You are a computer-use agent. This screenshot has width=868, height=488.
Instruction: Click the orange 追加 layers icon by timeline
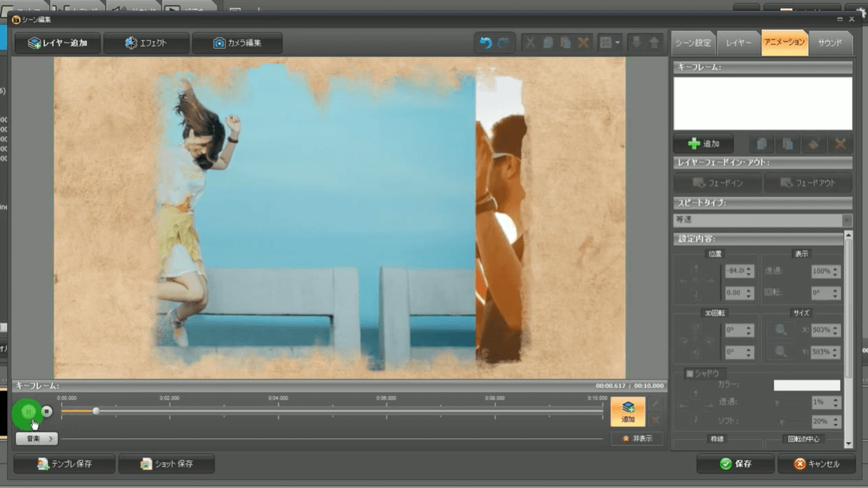(628, 411)
